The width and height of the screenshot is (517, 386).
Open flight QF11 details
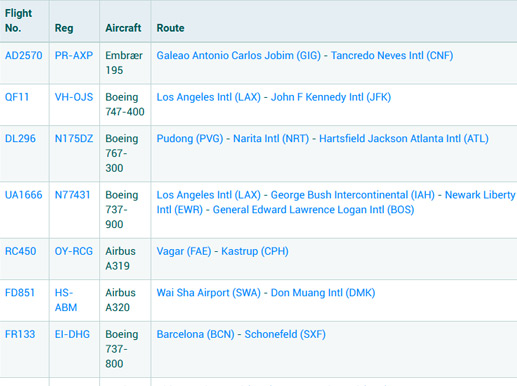click(x=17, y=97)
